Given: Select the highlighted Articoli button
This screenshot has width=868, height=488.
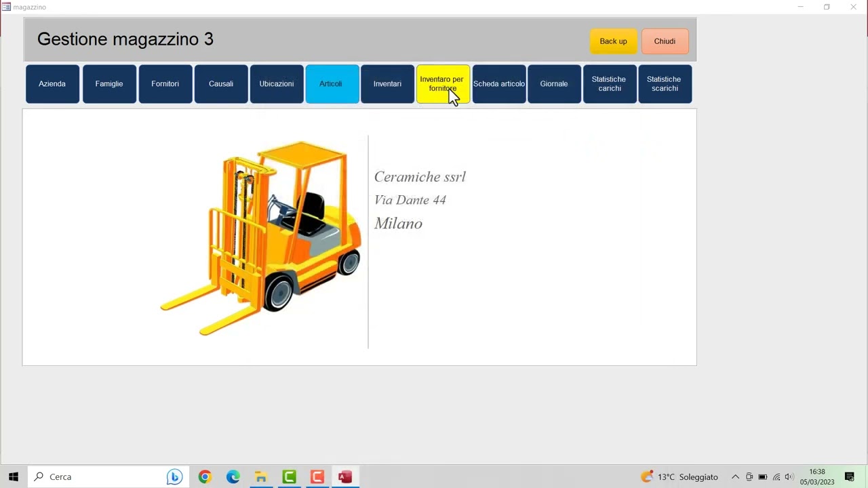Looking at the screenshot, I should pos(332,84).
